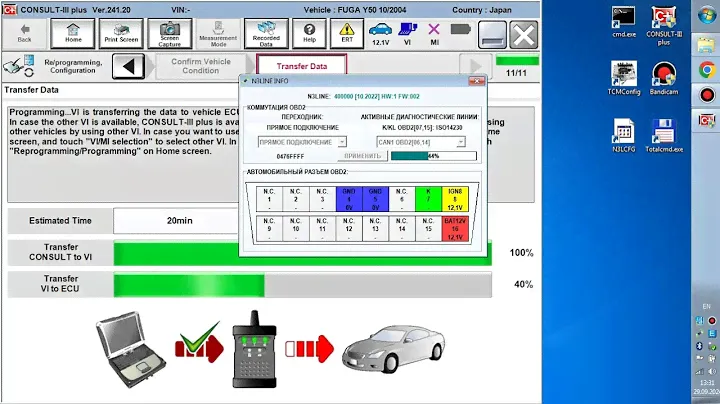
Task: Click the red BAT12V pin 16 cell
Action: [x=456, y=229]
